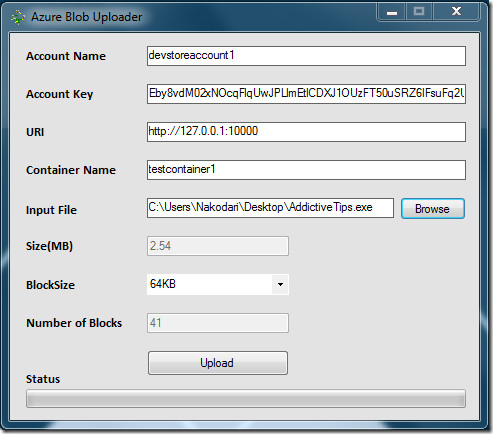Close the Azure Blob Uploader window
This screenshot has width=493, height=434.
tap(456, 12)
